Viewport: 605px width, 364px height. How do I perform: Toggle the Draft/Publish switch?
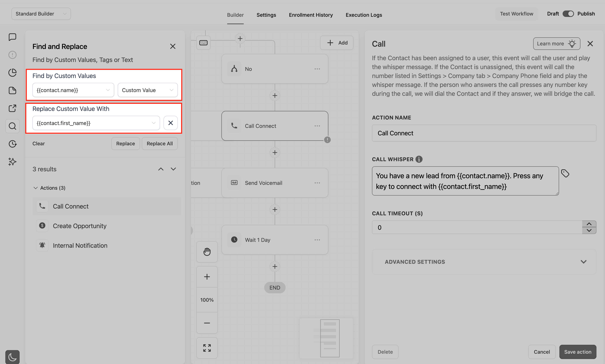568,14
